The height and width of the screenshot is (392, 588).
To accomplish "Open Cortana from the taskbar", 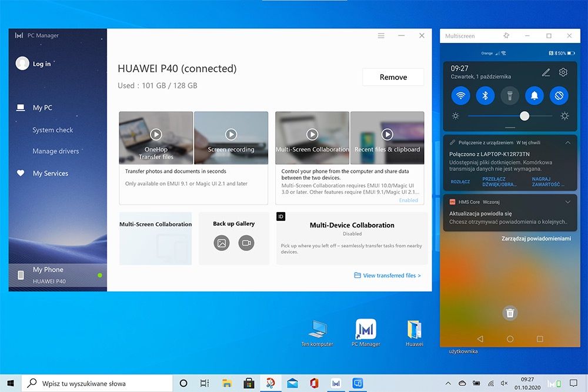I will (x=183, y=383).
